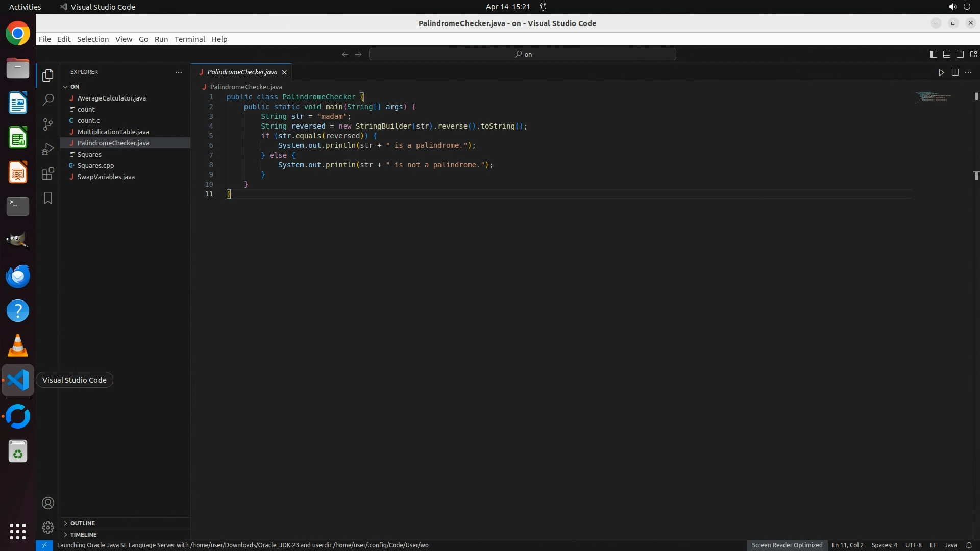Expand the TIMELINE section
This screenshot has height=551, width=980.
click(x=83, y=535)
